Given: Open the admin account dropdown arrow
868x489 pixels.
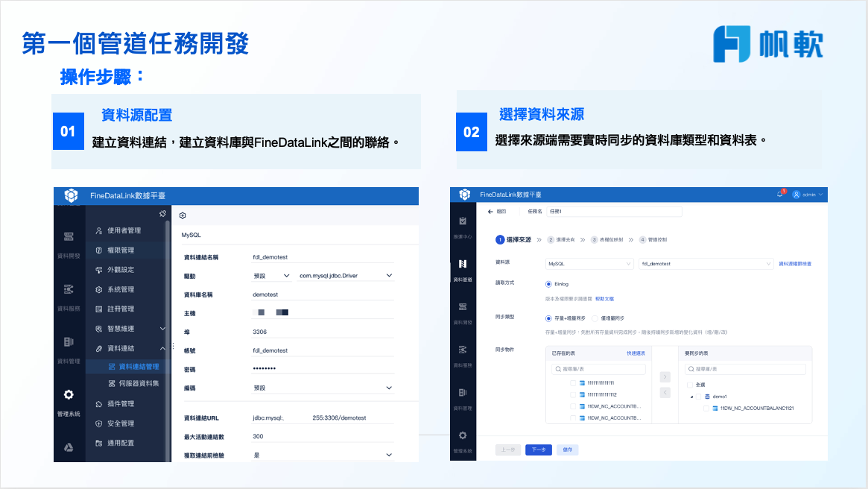Looking at the screenshot, I should point(820,195).
